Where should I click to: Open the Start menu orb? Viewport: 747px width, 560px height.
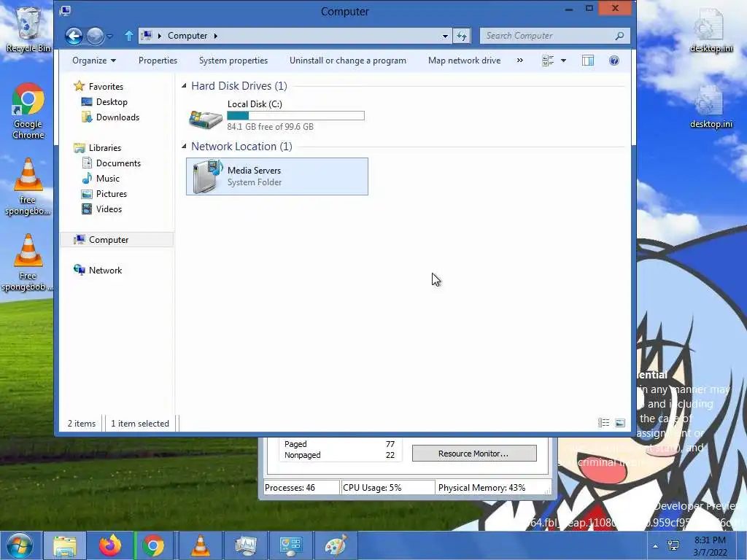coord(20,545)
